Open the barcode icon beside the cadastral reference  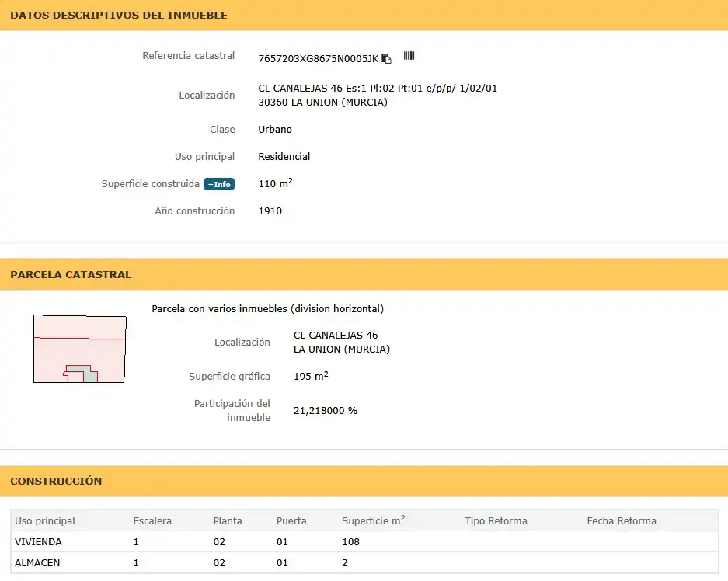click(409, 56)
